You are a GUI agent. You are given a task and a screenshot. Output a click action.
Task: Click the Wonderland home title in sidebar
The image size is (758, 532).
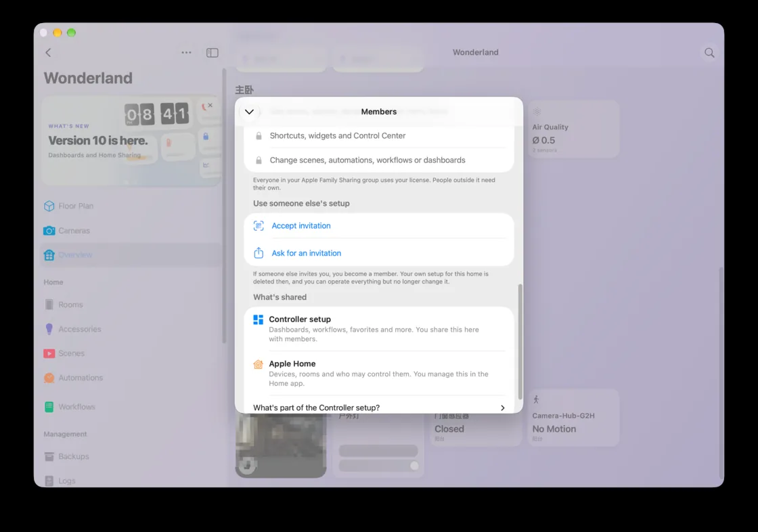[88, 79]
